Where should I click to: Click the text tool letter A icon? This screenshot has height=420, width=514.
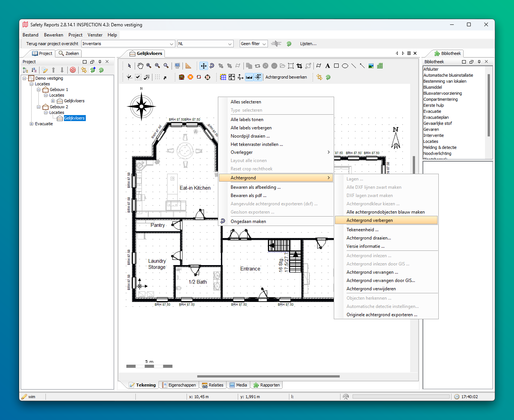tap(328, 66)
